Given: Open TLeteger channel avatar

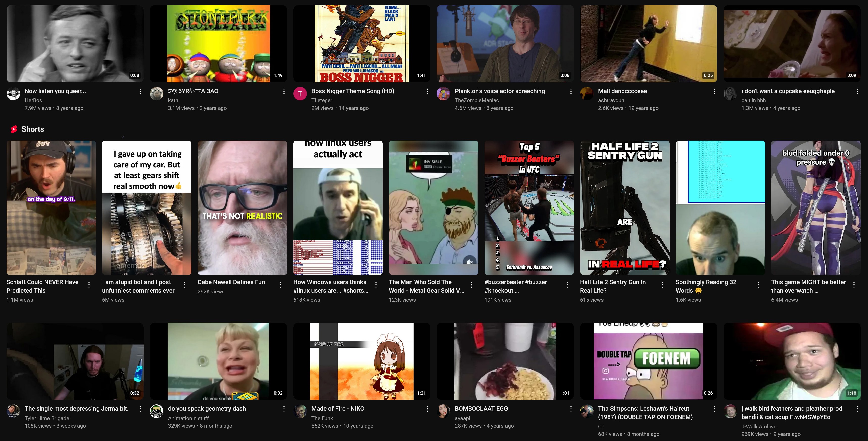Looking at the screenshot, I should point(300,94).
